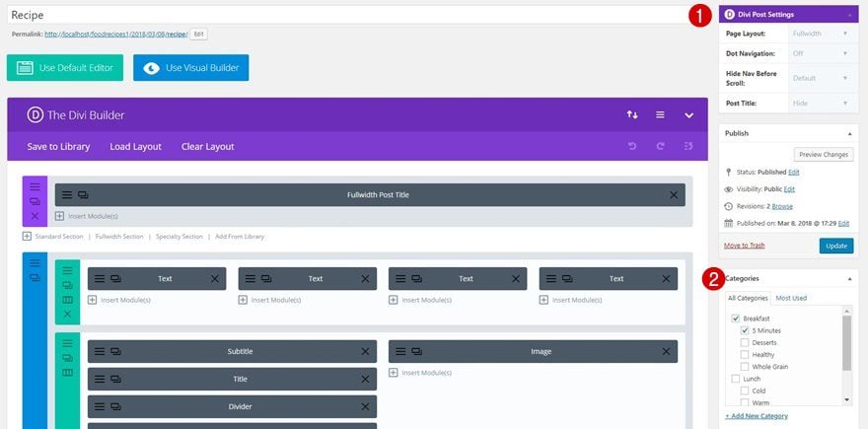Image resolution: width=868 pixels, height=429 pixels.
Task: Browse post revisions
Action: pyautogui.click(x=782, y=206)
